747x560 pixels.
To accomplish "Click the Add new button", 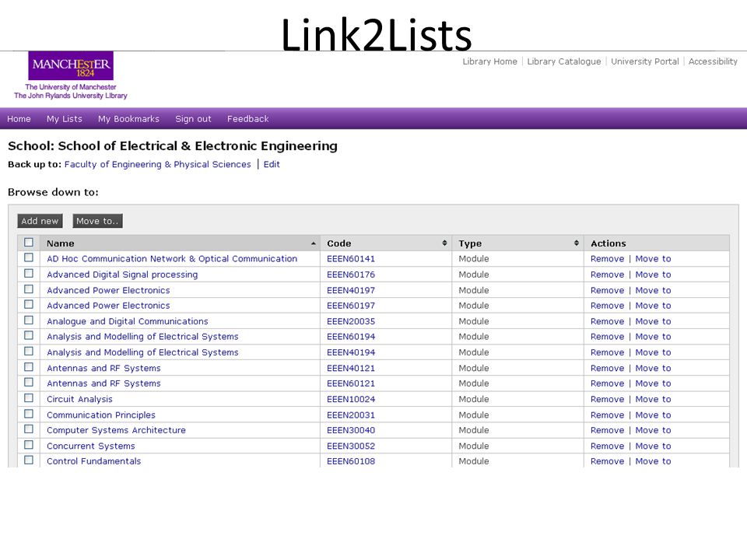I will [x=40, y=221].
